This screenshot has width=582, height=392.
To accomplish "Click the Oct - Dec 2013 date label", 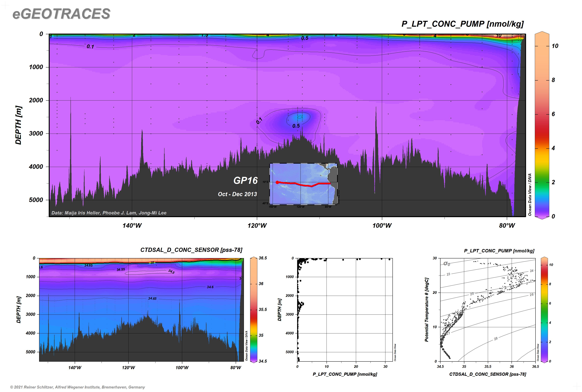I will pyautogui.click(x=237, y=194).
